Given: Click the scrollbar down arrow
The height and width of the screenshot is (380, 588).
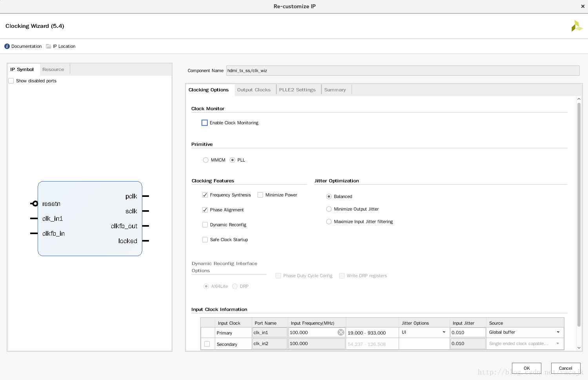Looking at the screenshot, I should point(579,347).
